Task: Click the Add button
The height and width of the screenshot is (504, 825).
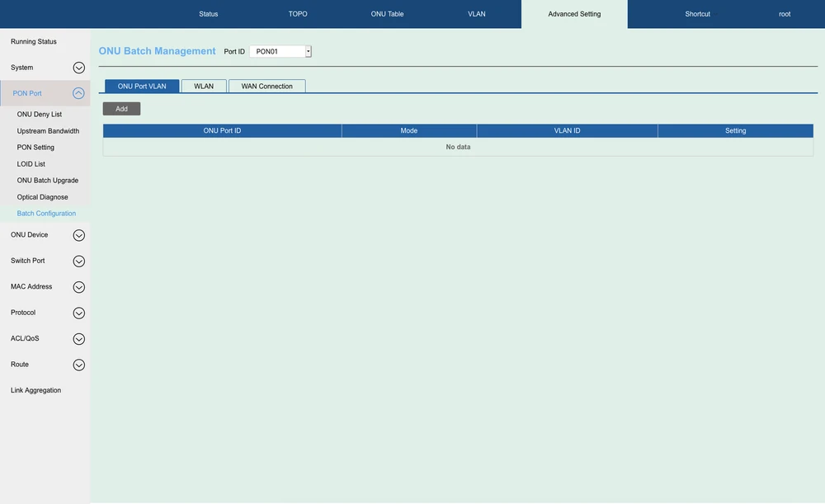Action: tap(121, 109)
